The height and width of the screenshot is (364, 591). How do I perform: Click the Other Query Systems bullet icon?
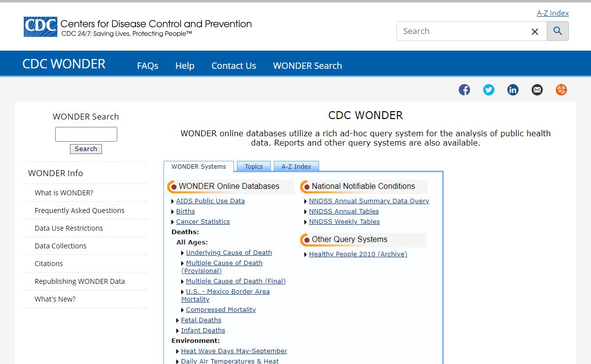[x=306, y=240]
